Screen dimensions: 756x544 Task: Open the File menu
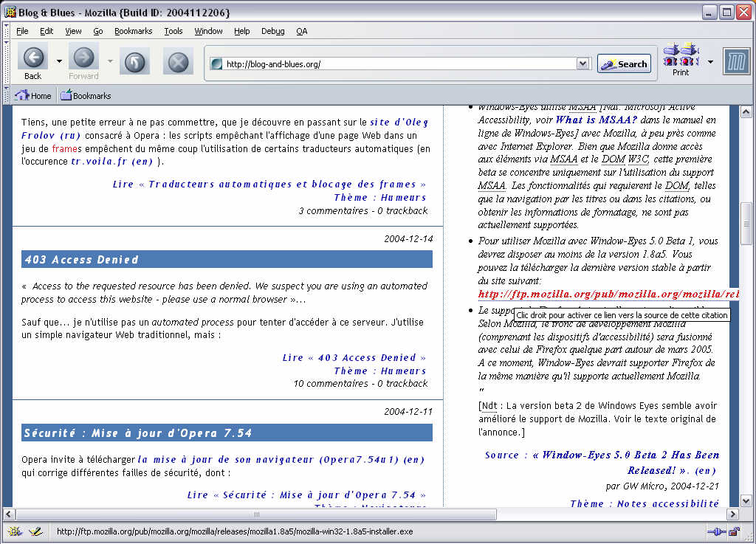(22, 31)
